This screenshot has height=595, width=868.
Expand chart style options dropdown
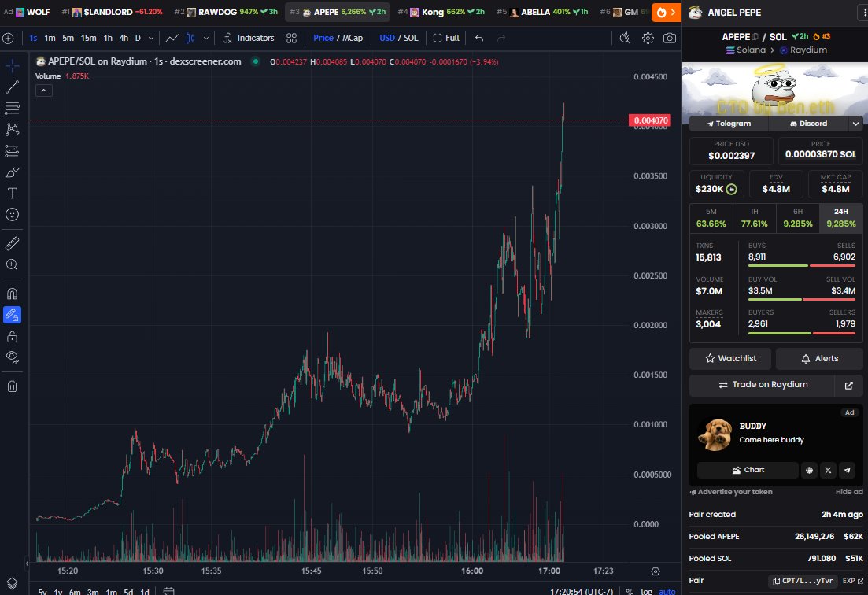click(x=206, y=39)
